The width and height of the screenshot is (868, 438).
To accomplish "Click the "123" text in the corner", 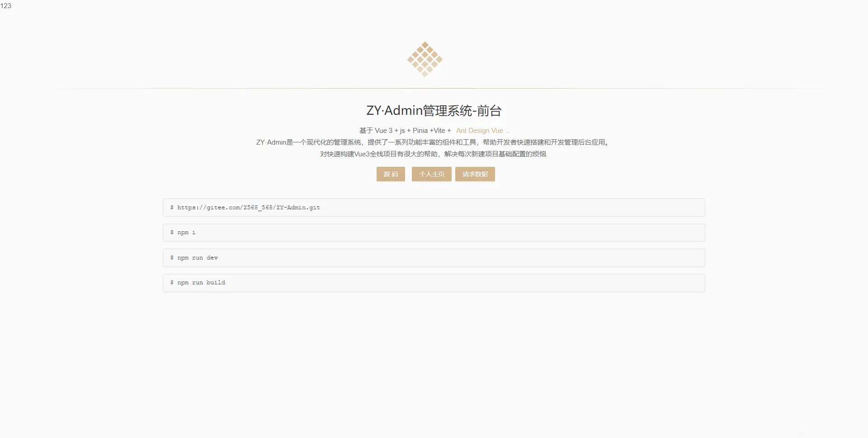I will tap(6, 6).
